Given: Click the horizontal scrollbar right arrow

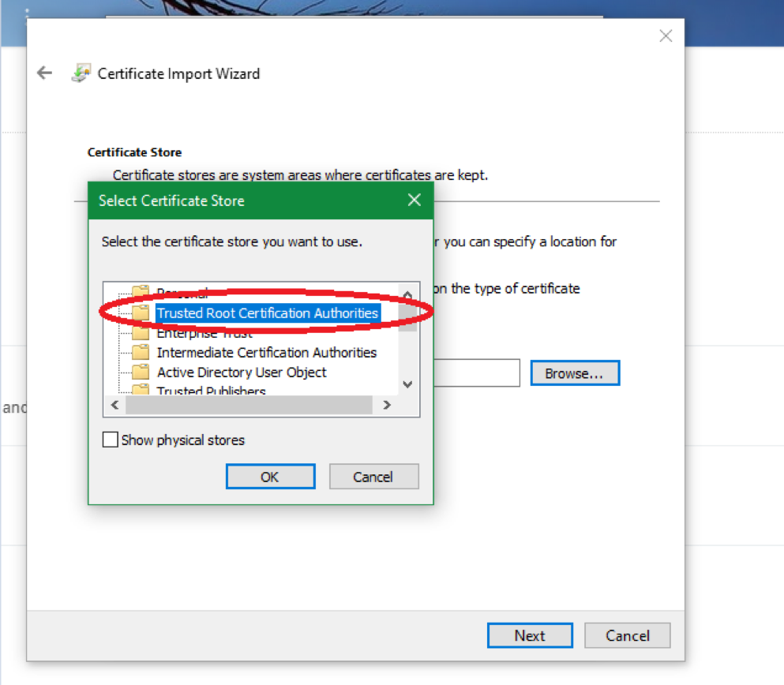Looking at the screenshot, I should coord(386,404).
